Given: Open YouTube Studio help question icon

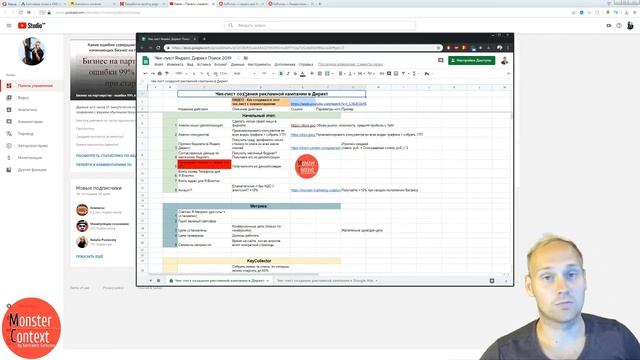Looking at the screenshot, I should point(619,25).
